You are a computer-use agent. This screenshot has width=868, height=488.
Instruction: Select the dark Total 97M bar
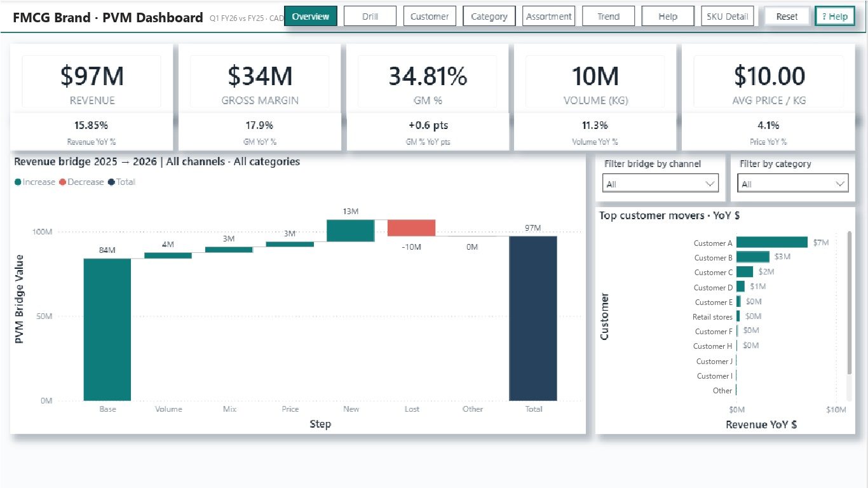coord(533,318)
